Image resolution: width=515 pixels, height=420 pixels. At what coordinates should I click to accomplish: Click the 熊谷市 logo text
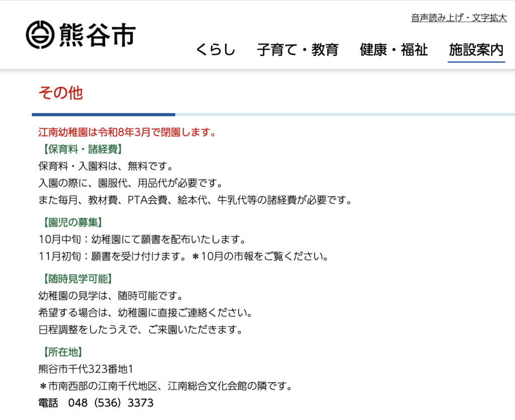pos(97,35)
